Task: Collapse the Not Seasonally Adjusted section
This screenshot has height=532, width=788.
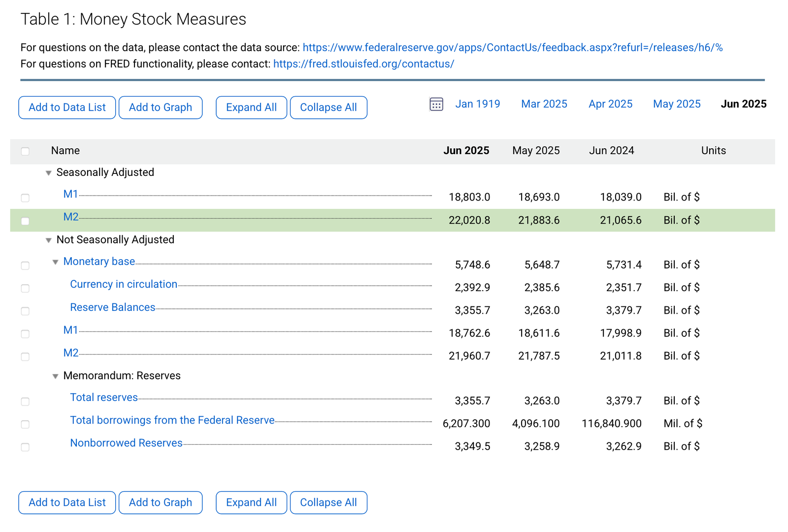Action: [49, 240]
